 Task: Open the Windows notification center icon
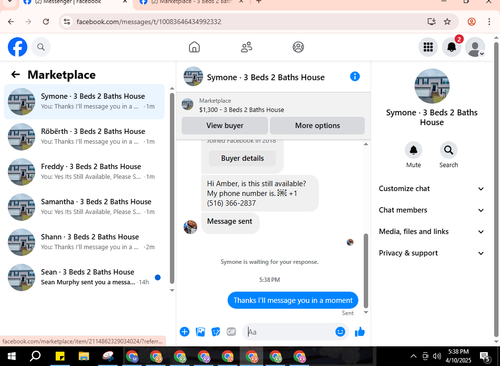(x=485, y=357)
